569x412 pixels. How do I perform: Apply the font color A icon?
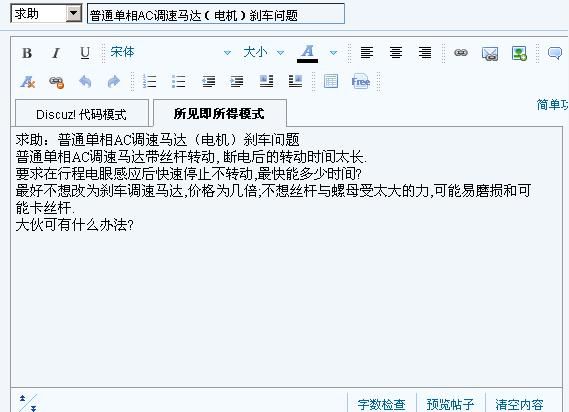(307, 53)
